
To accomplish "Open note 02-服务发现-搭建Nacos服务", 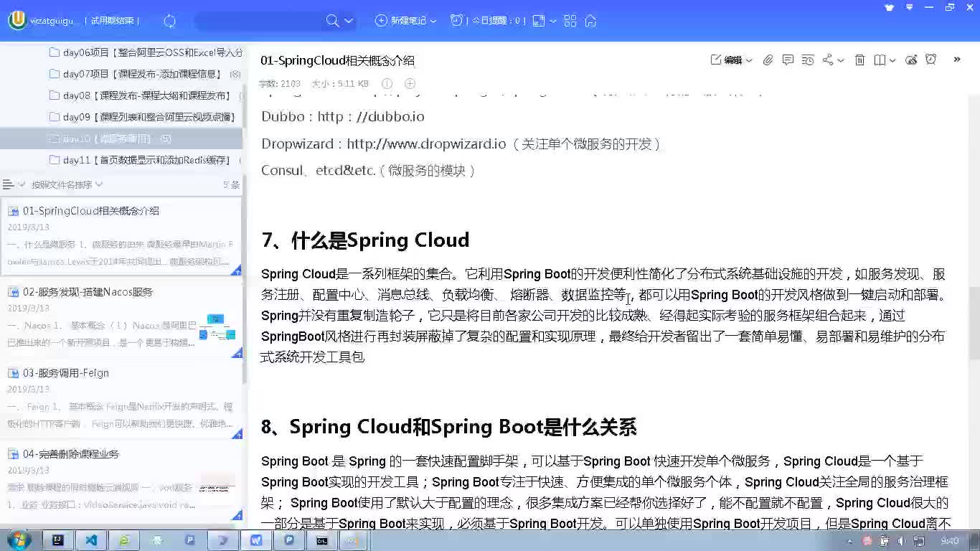I will click(x=121, y=318).
